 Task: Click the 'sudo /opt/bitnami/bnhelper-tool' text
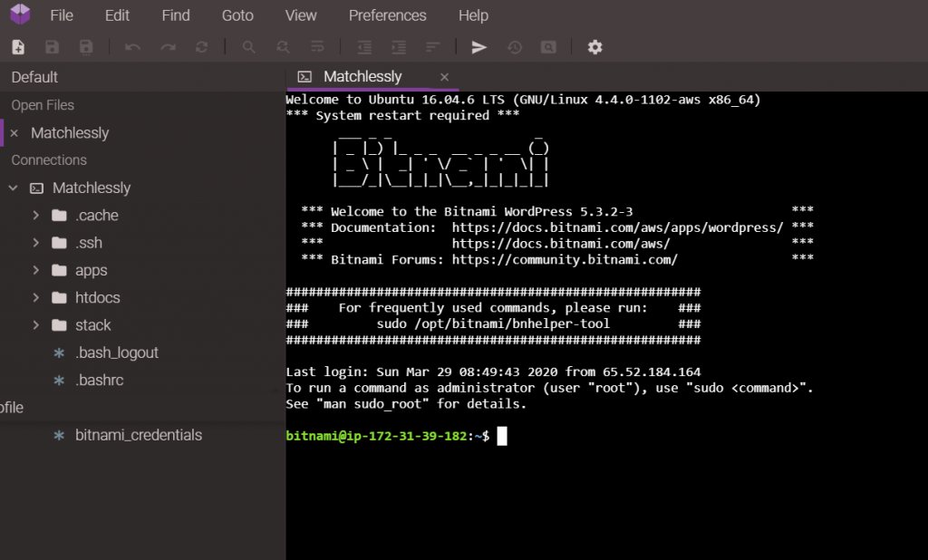click(x=493, y=323)
